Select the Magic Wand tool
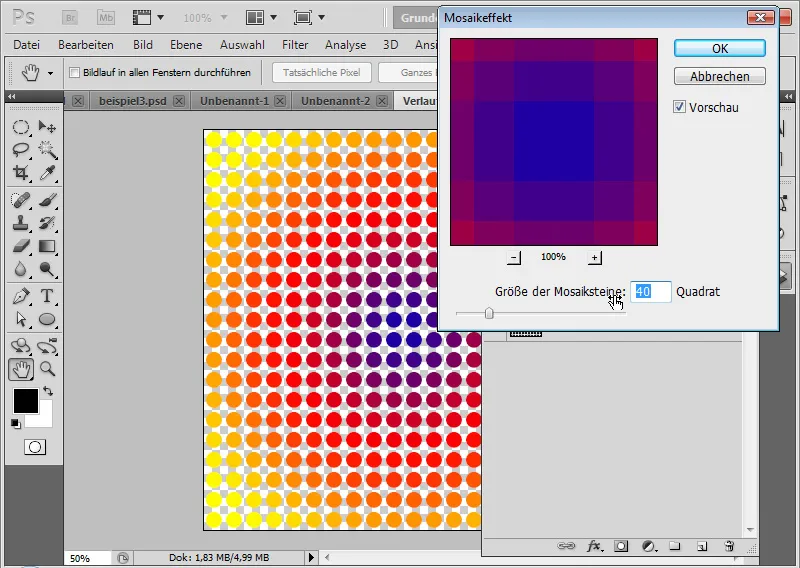800x568 pixels. click(x=47, y=150)
